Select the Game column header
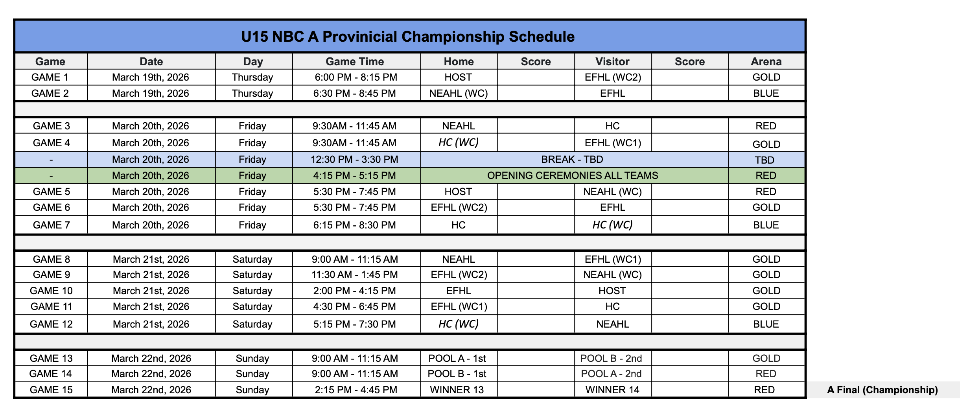This screenshot has width=980, height=409. pos(50,61)
